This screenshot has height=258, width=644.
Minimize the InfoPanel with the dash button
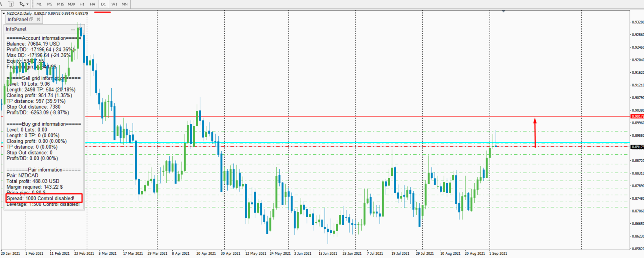click(73, 30)
